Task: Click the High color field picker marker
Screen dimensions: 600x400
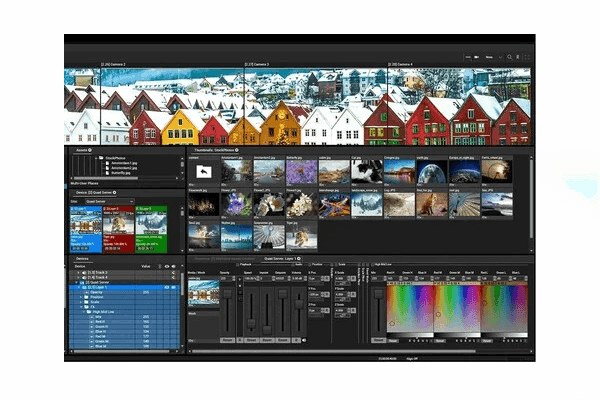Action: point(392,323)
